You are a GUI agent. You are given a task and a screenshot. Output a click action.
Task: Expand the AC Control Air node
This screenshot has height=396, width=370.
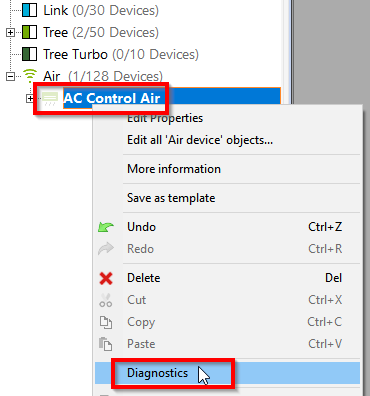click(x=30, y=98)
